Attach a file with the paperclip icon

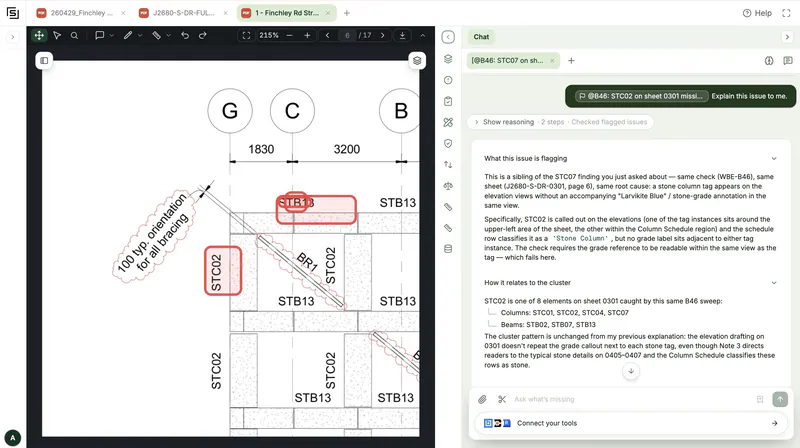coord(482,399)
